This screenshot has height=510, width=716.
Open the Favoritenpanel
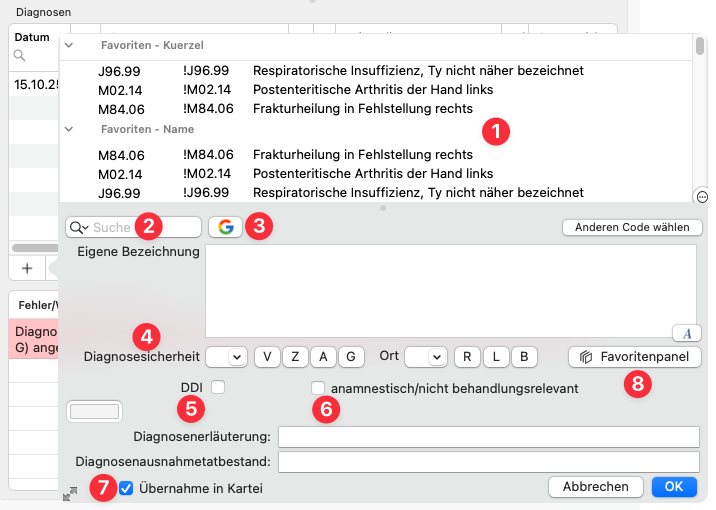click(635, 357)
